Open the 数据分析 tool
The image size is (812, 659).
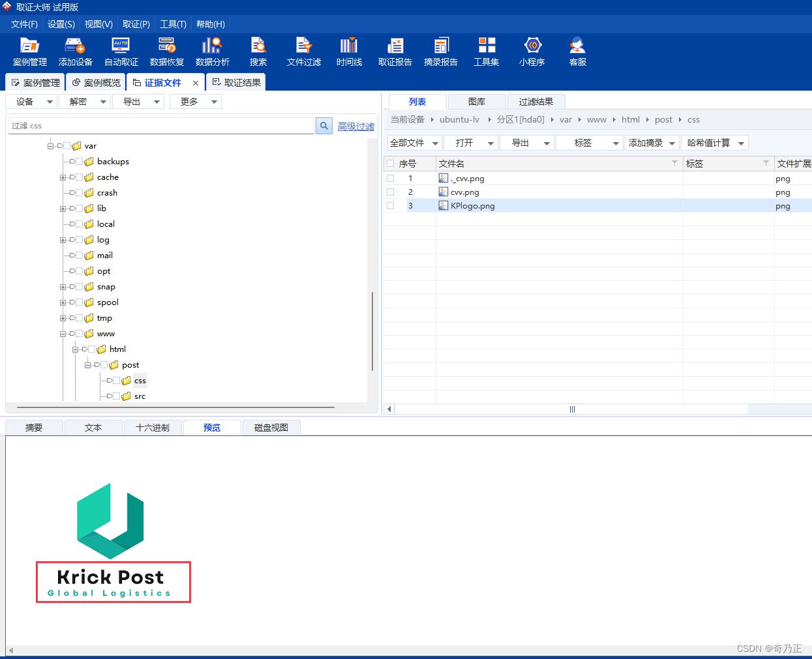click(213, 52)
